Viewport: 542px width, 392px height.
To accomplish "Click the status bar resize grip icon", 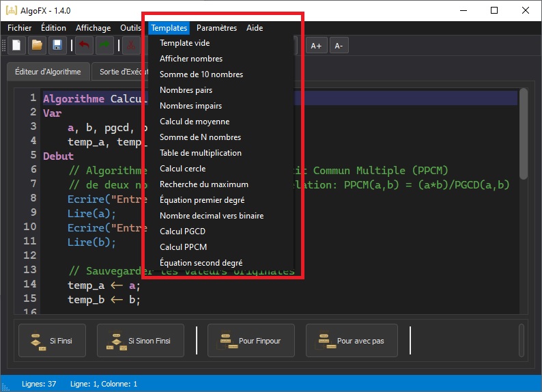I will 5,387.
